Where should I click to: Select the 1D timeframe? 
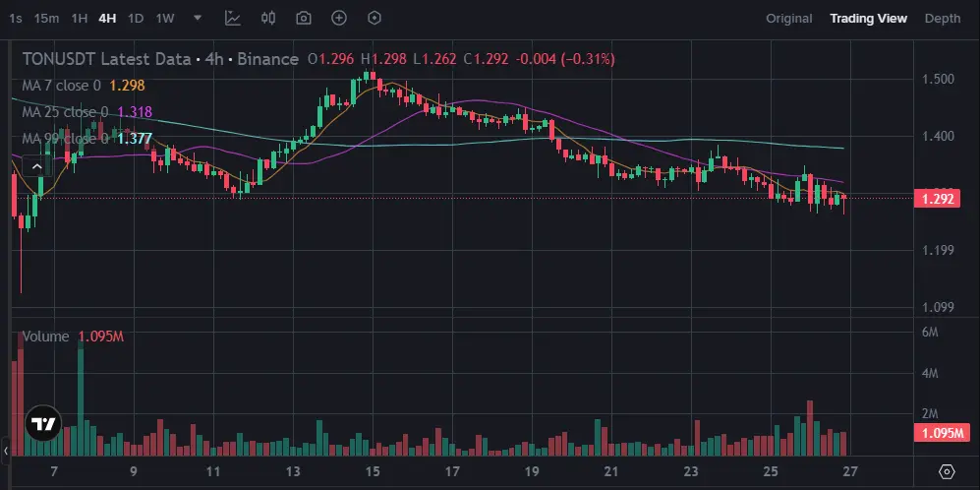pos(136,18)
